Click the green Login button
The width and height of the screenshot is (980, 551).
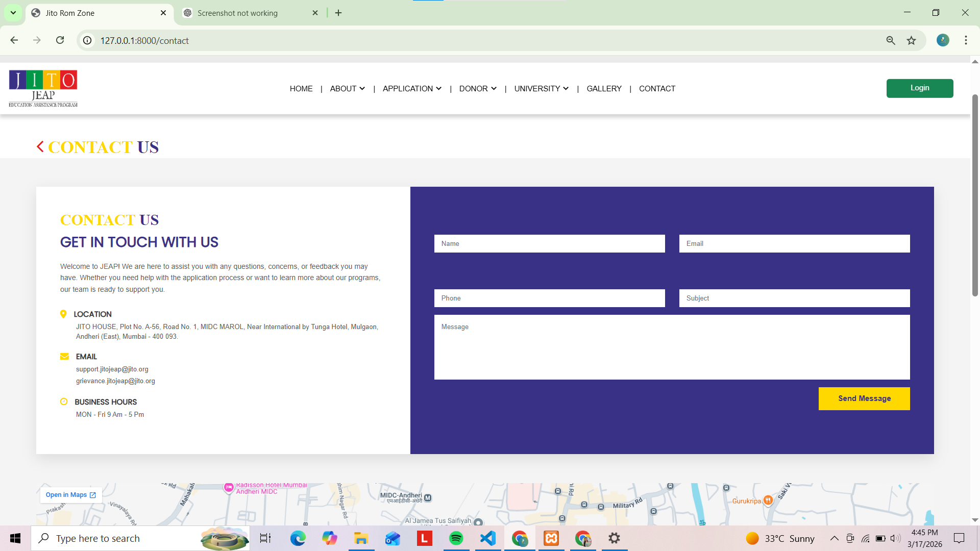pyautogui.click(x=919, y=88)
